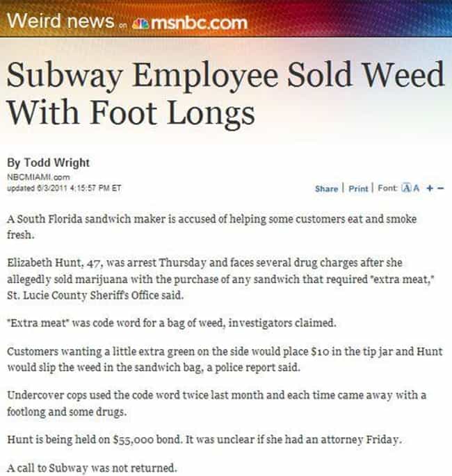Click the Elizabeth Hunt arrest paragraph
This screenshot has width=452, height=476.
[220, 279]
